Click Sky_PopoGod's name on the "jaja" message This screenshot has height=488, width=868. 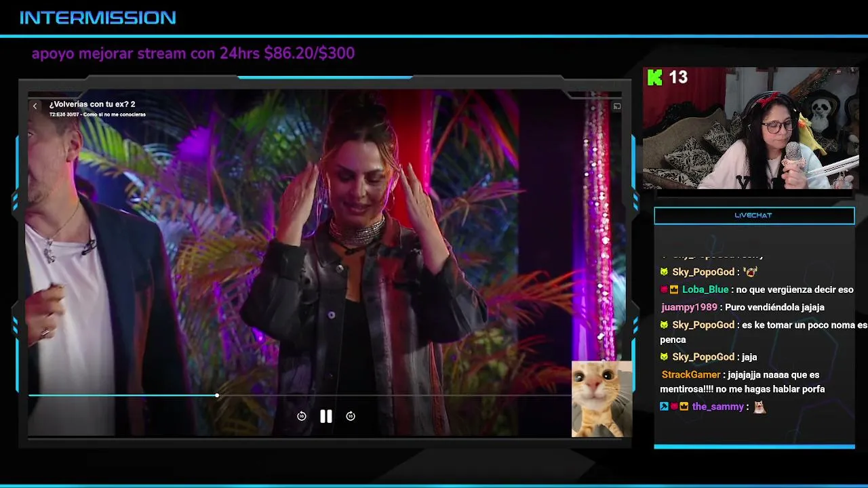[703, 357]
